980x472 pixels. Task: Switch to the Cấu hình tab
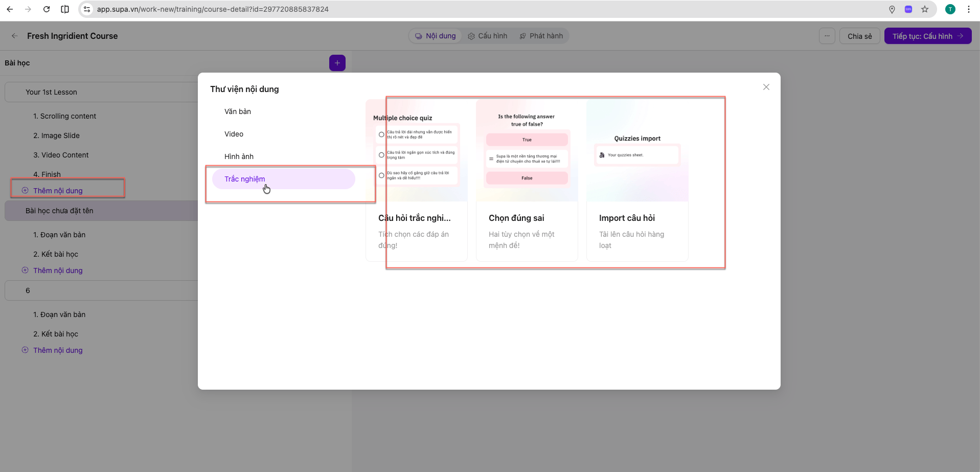(488, 36)
